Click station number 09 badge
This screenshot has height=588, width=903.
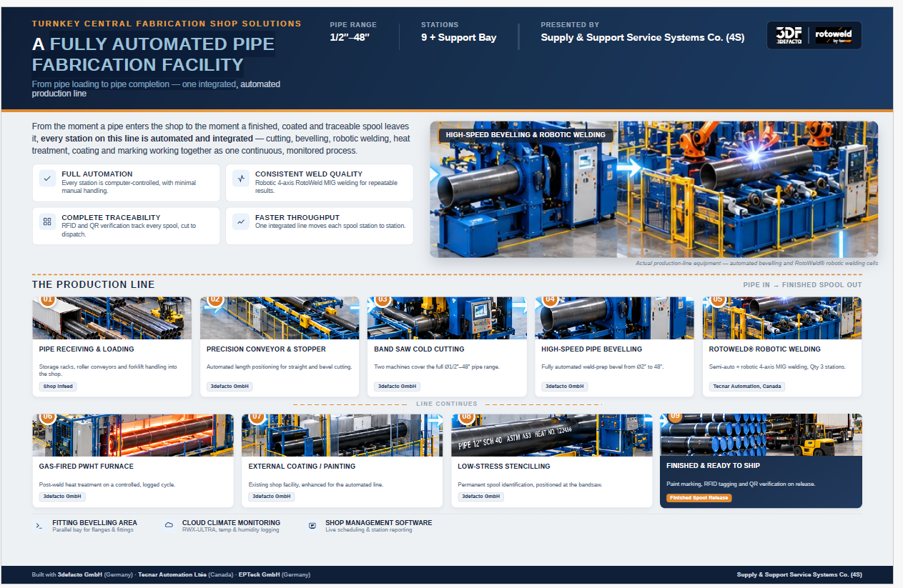coord(676,417)
